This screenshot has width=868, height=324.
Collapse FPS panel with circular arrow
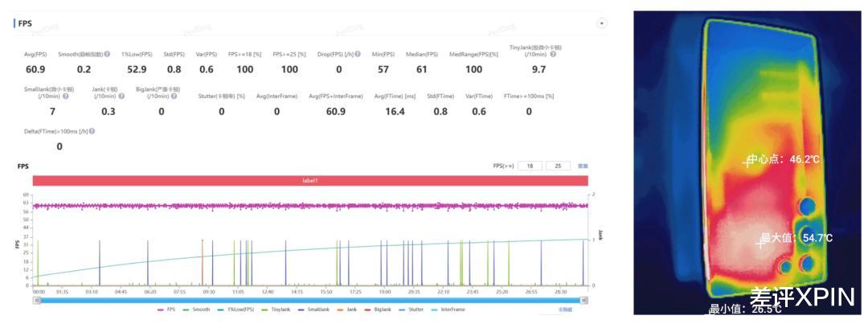[602, 23]
